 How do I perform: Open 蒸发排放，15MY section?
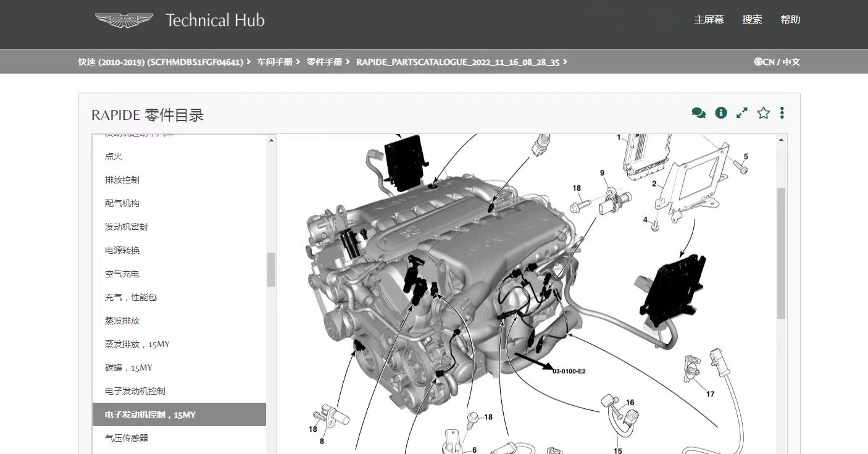137,344
